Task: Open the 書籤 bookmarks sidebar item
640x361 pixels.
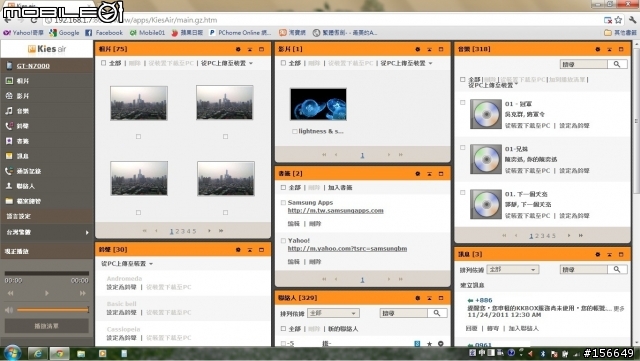Action: (23, 141)
